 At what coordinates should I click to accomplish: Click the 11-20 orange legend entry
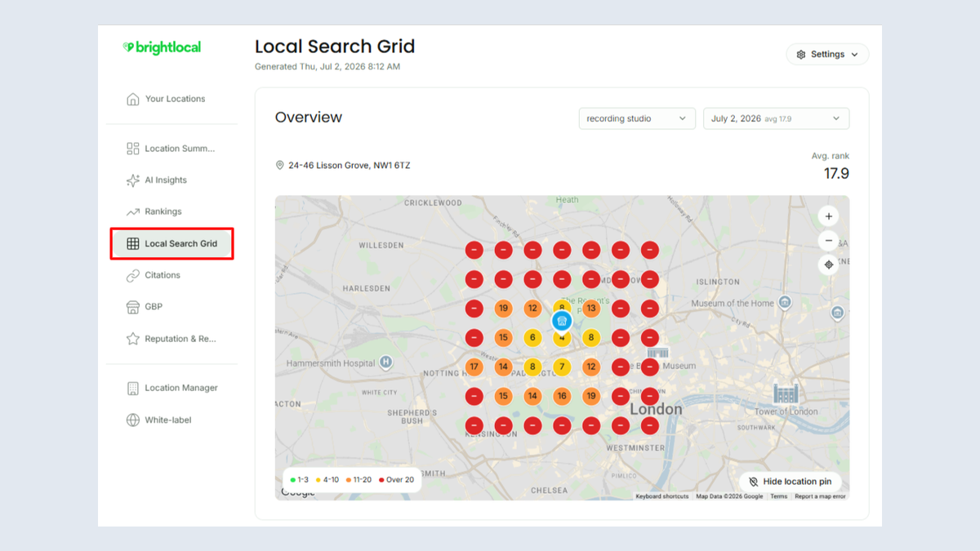pos(359,480)
